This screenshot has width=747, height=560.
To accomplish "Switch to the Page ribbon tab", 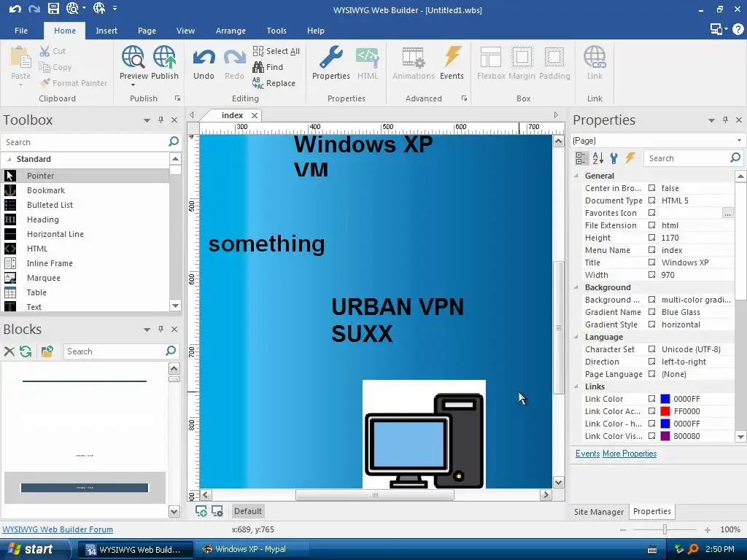I will point(147,31).
